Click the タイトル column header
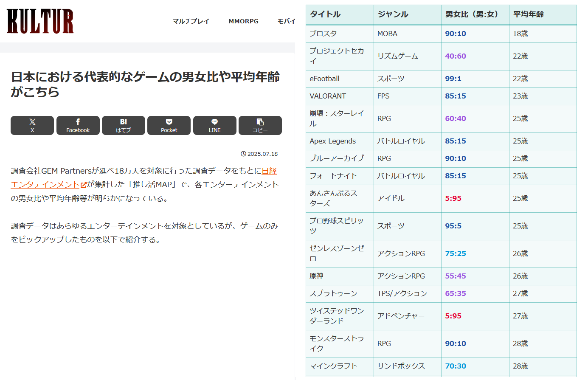Image resolution: width=588 pixels, height=380 pixels. [x=340, y=14]
